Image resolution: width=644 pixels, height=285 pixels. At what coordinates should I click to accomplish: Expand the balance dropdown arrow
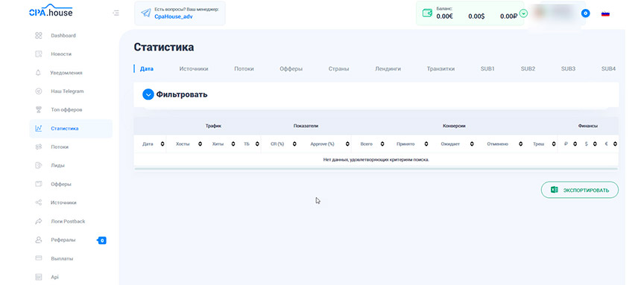click(x=523, y=13)
